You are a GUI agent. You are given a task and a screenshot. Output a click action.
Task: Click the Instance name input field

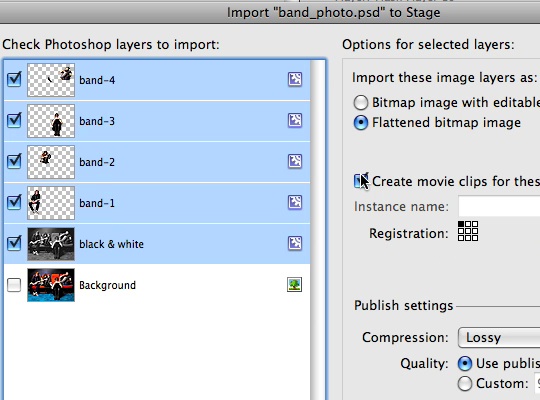pos(499,206)
